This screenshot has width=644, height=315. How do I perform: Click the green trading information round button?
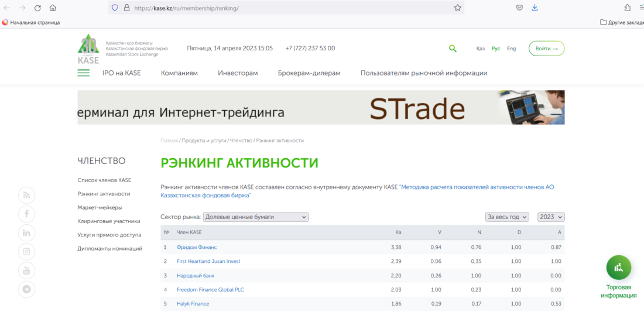point(618,268)
